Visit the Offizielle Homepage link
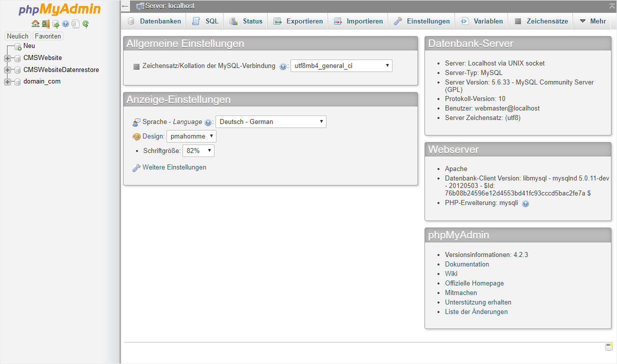Image resolution: width=617 pixels, height=364 pixels. coord(474,283)
